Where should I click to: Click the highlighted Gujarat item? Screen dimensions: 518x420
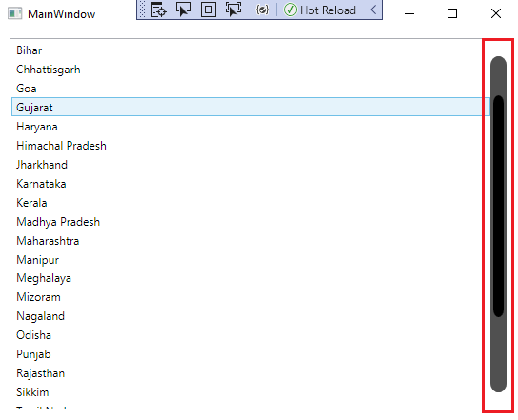250,107
